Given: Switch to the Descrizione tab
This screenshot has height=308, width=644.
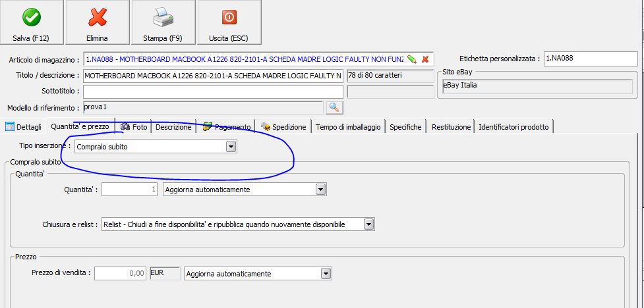Looking at the screenshot, I should pos(173,127).
